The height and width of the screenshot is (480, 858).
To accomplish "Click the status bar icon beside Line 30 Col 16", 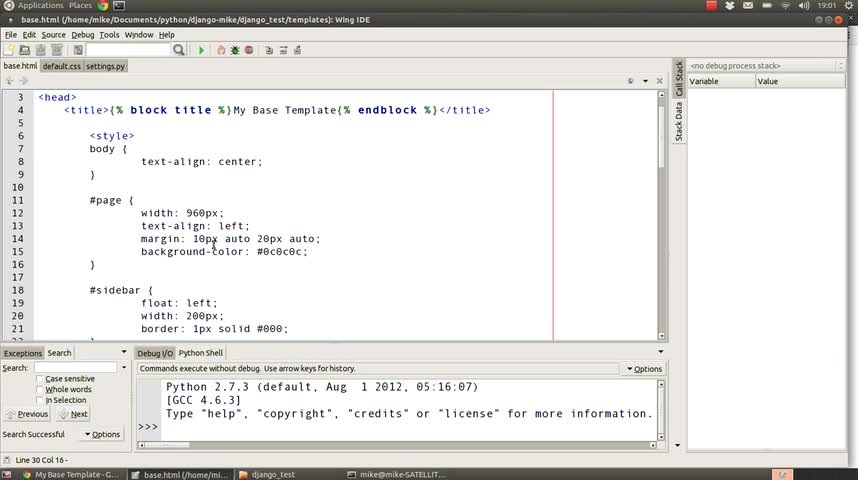I will [x=7, y=460].
